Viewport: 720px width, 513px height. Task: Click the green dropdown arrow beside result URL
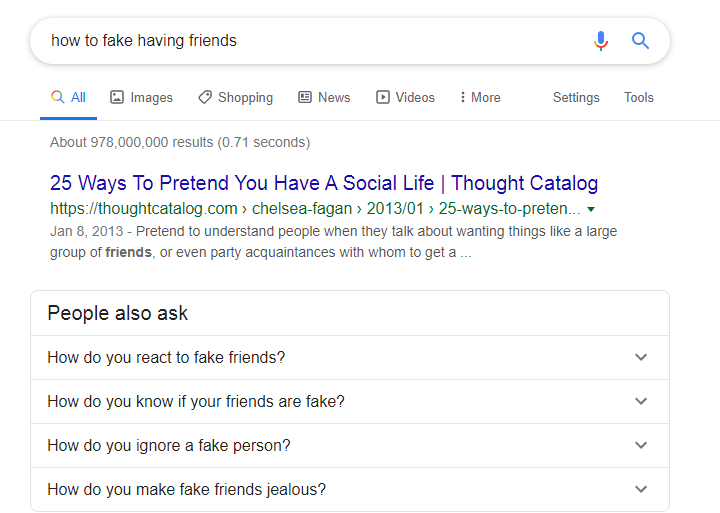[x=591, y=210]
